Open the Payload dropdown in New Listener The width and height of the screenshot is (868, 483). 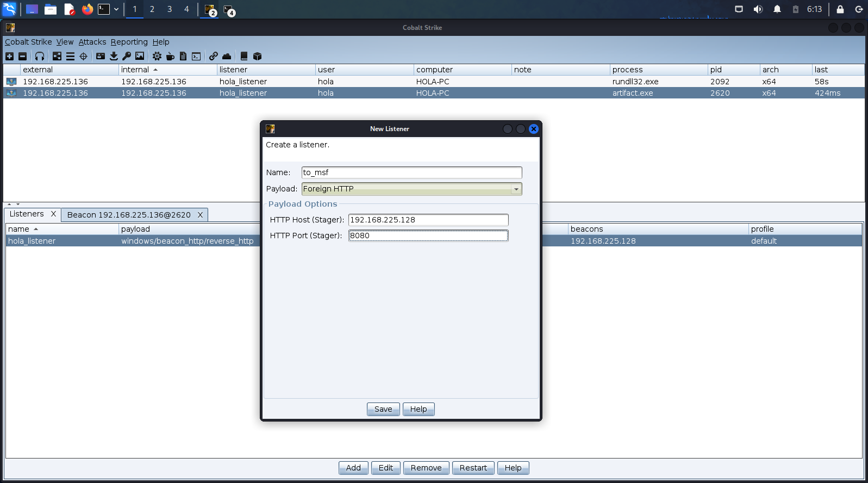coord(412,189)
